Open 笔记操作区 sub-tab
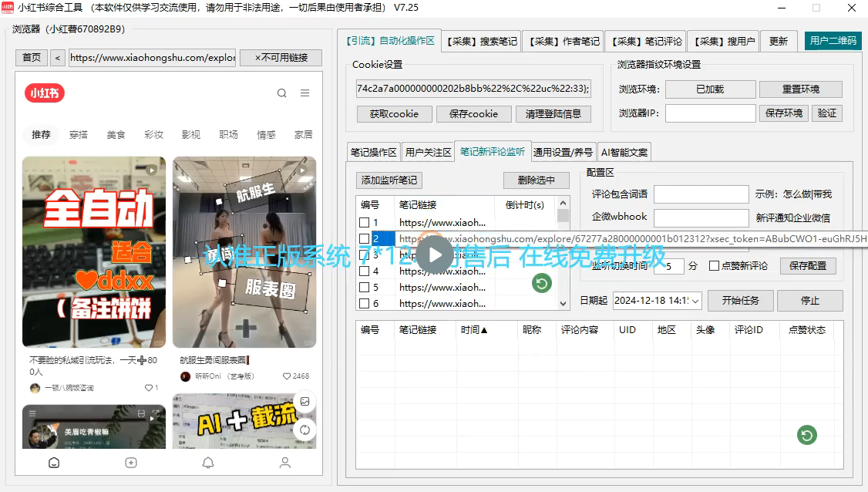The height and width of the screenshot is (492, 868). [x=374, y=153]
